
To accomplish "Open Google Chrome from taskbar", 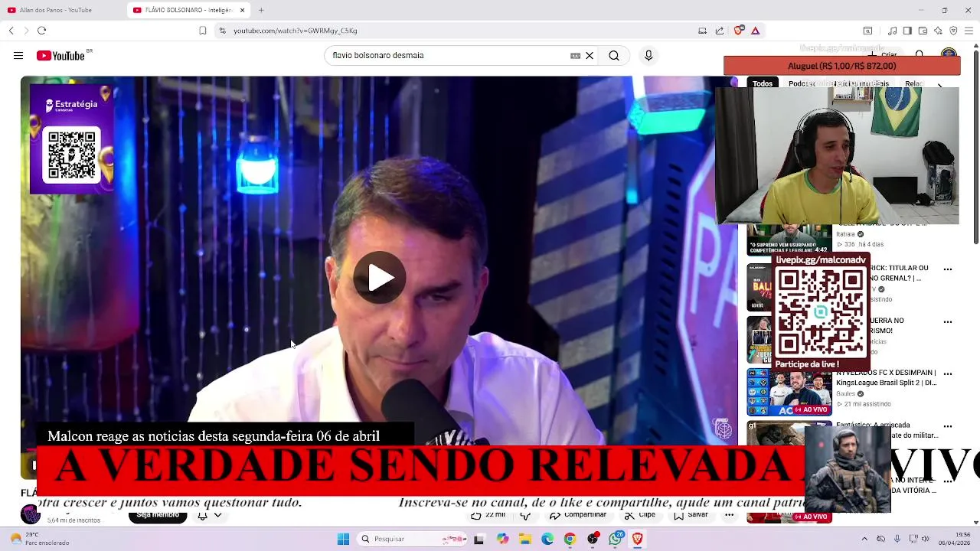I will point(570,539).
